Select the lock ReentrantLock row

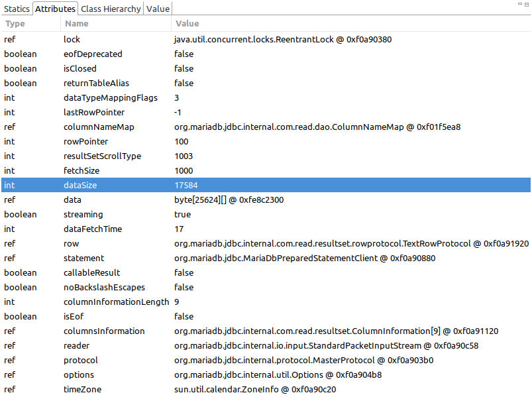click(x=283, y=40)
